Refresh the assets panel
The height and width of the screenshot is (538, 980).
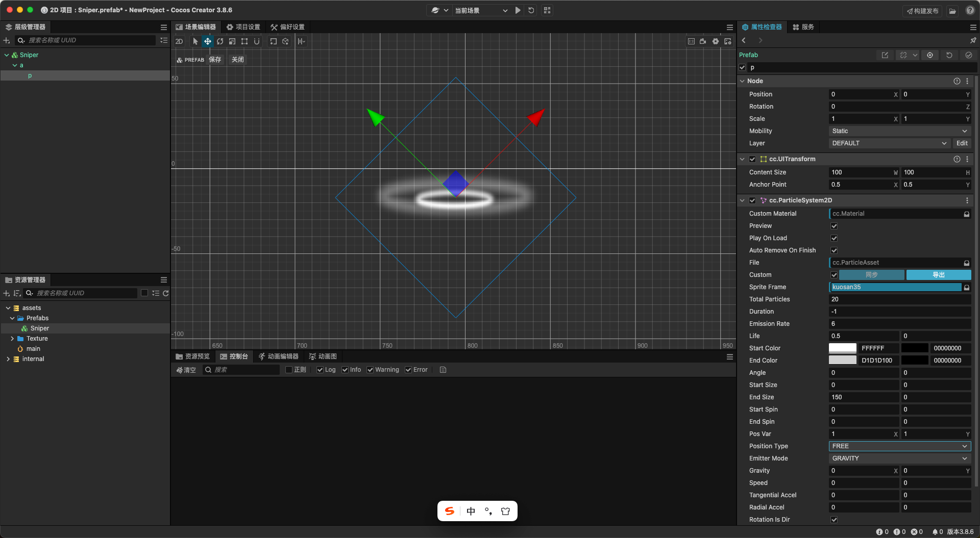click(165, 293)
